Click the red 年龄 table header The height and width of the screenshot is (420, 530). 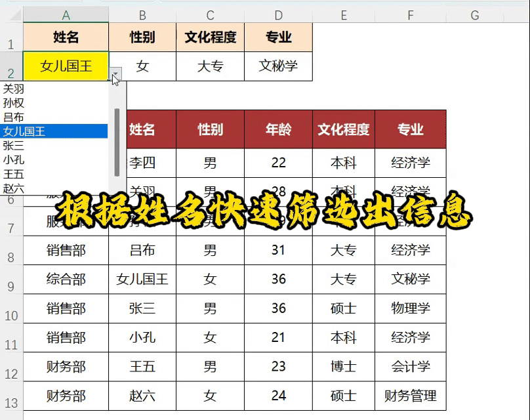tap(279, 129)
